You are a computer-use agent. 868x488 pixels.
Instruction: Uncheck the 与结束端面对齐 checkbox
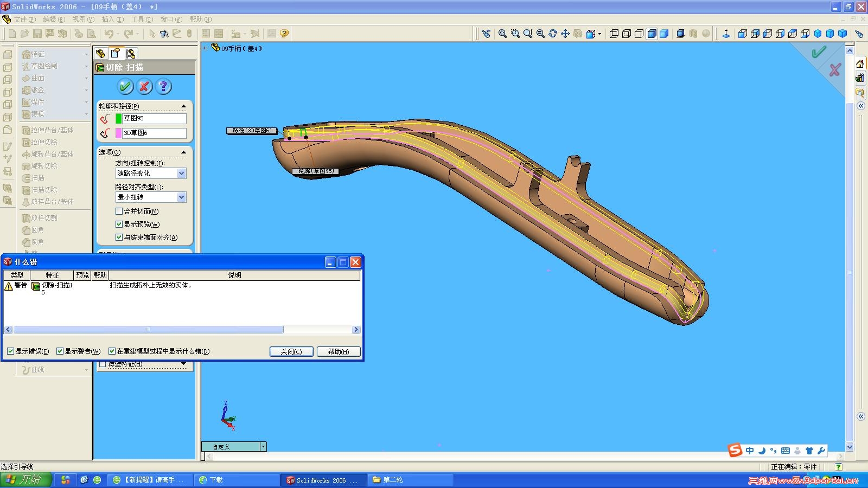[x=119, y=237]
